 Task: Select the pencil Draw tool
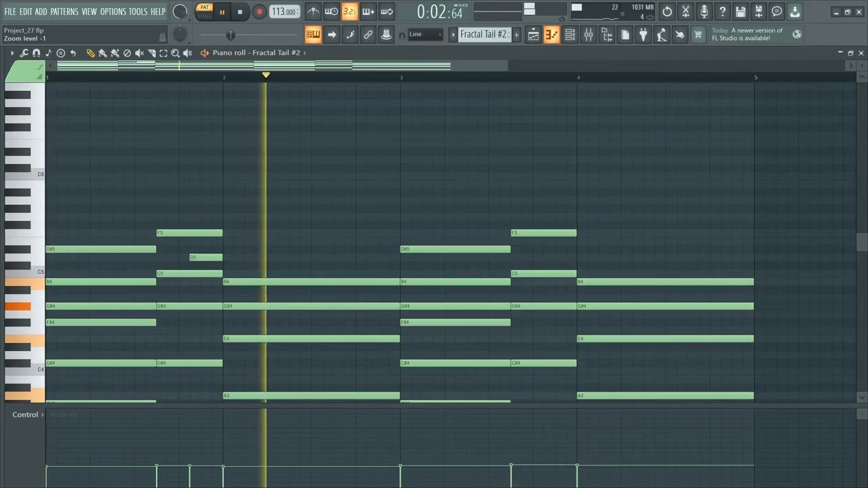tap(90, 53)
